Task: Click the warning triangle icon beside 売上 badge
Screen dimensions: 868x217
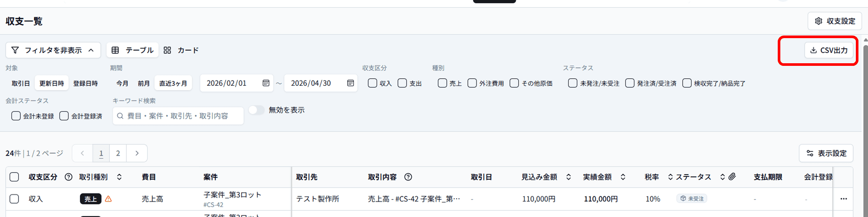Action: [108, 199]
